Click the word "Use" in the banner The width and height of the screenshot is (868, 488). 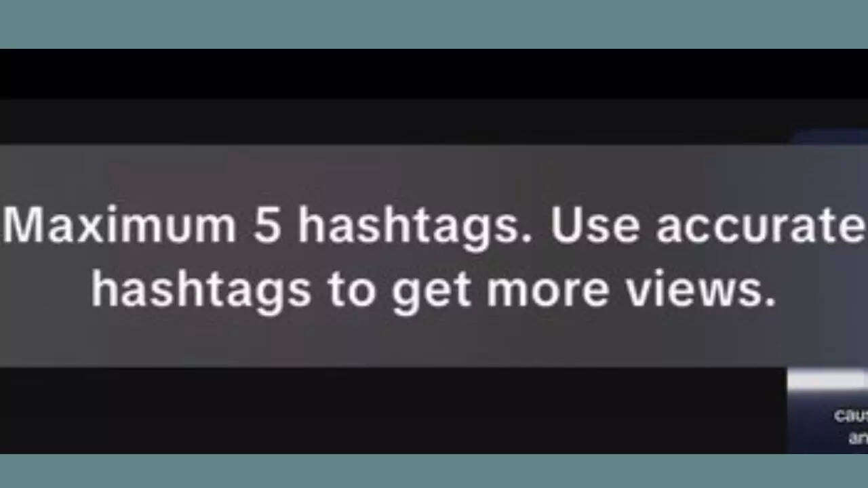point(595,225)
